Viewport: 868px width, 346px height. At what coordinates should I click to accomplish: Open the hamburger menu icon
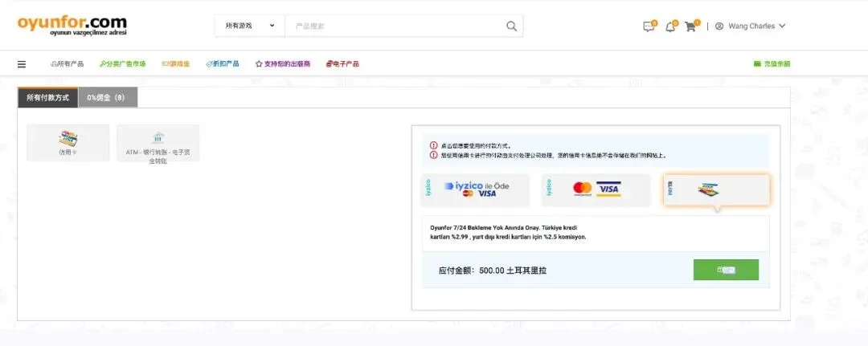click(22, 64)
